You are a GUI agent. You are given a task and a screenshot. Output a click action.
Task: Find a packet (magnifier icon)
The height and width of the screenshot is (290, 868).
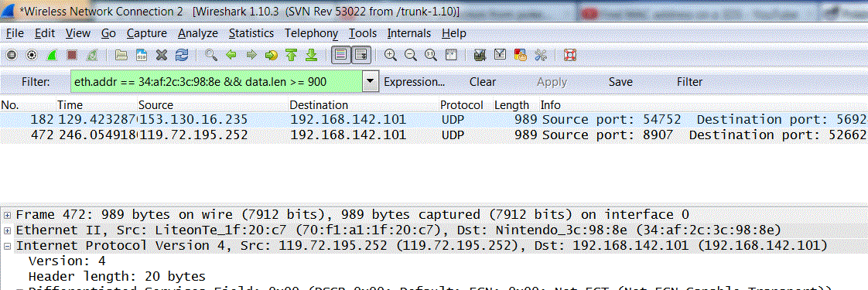[211, 55]
